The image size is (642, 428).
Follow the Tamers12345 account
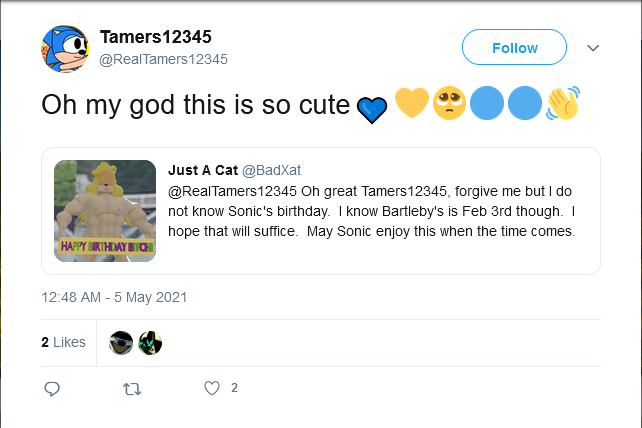[x=514, y=48]
